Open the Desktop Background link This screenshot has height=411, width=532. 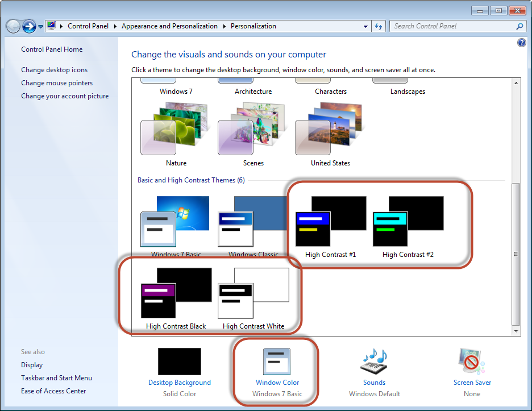(180, 383)
